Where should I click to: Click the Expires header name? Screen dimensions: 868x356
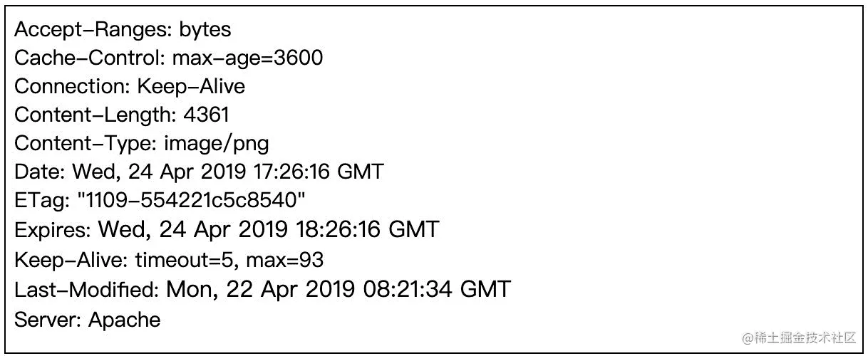tap(53, 230)
